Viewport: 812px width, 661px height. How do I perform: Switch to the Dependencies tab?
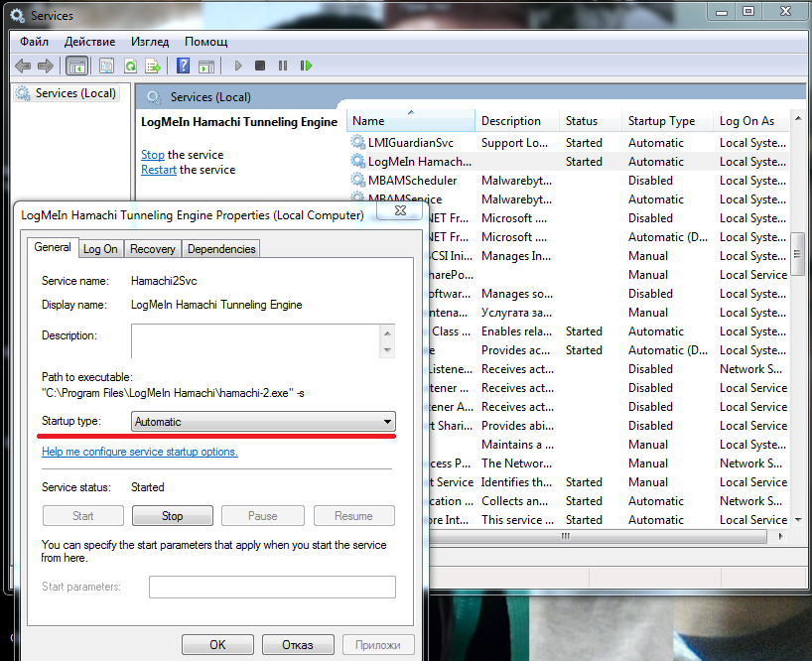point(221,249)
